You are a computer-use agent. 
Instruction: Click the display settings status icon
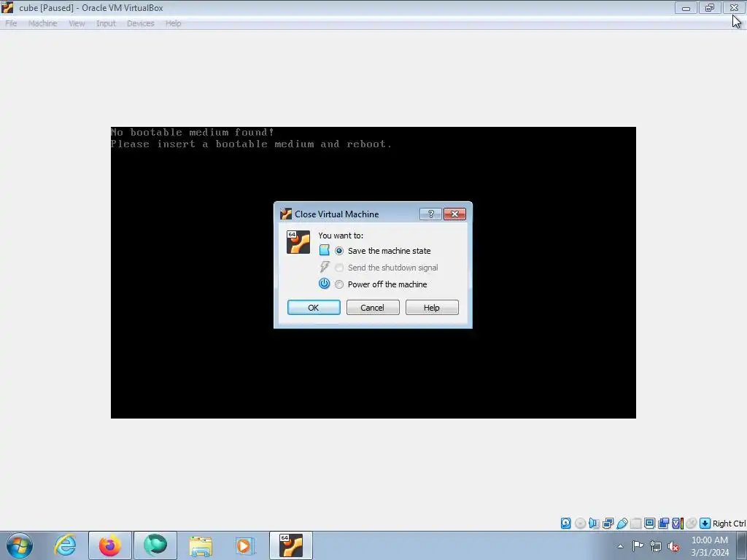(649, 524)
